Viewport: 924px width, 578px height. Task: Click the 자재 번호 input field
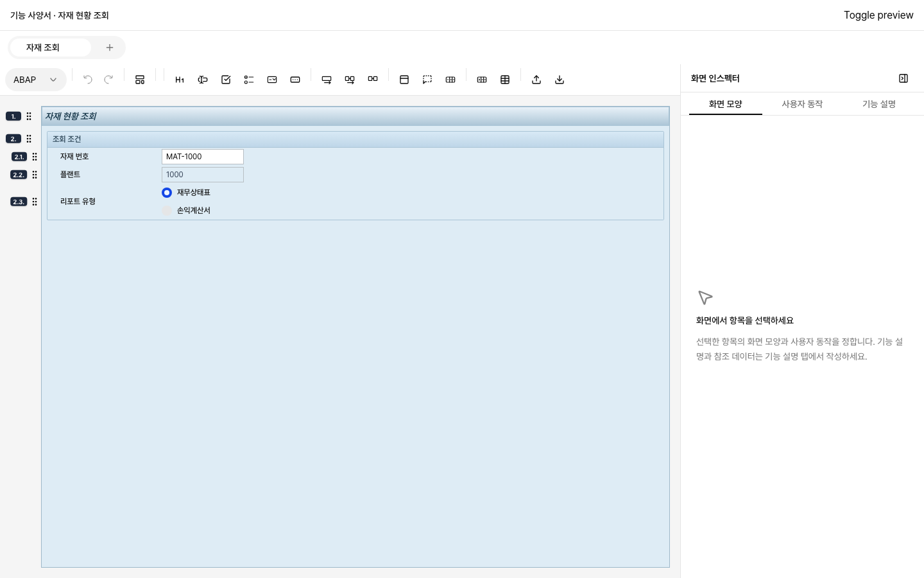[x=203, y=157]
